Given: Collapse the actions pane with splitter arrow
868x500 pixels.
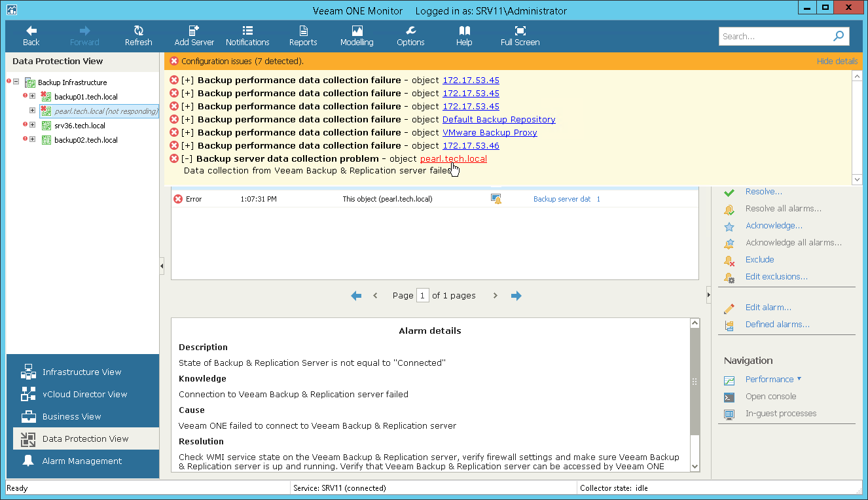Looking at the screenshot, I should pos(709,296).
